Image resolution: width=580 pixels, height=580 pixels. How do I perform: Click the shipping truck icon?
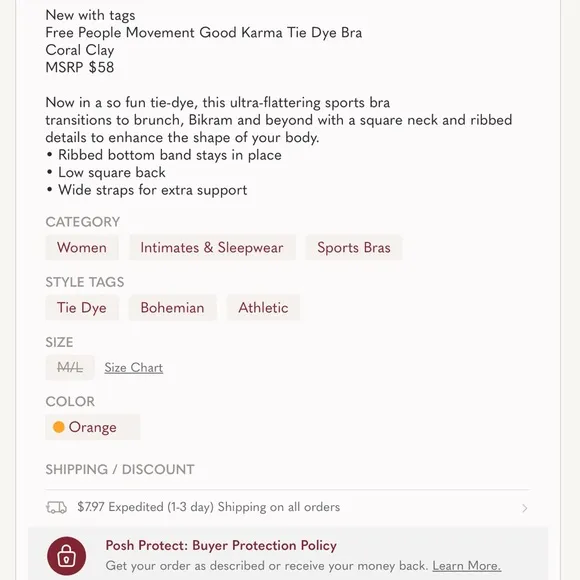coord(56,508)
